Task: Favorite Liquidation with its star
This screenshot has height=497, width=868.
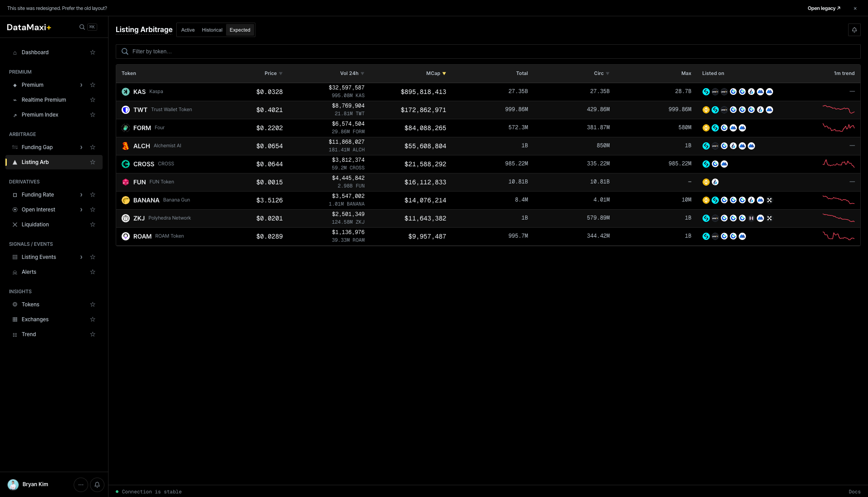Action: (x=93, y=225)
